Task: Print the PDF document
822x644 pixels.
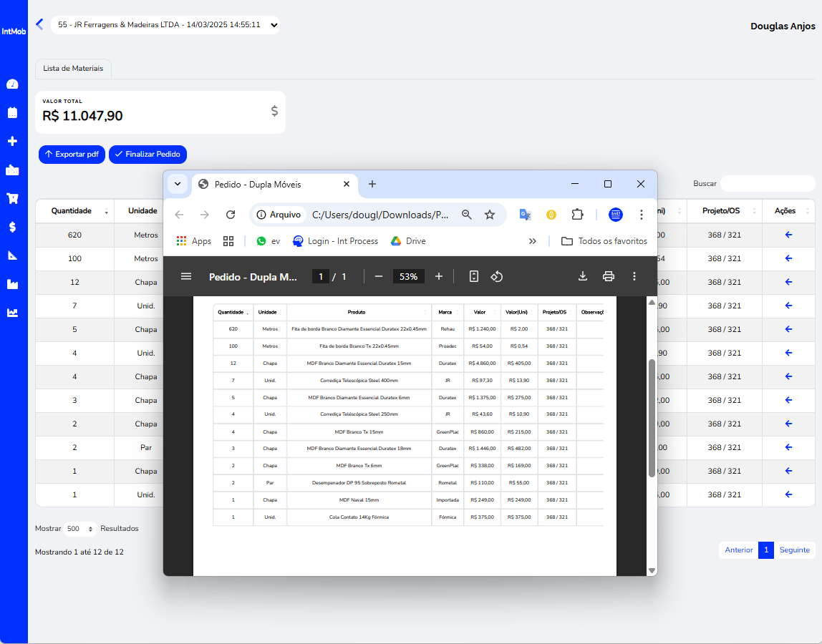Action: click(609, 276)
